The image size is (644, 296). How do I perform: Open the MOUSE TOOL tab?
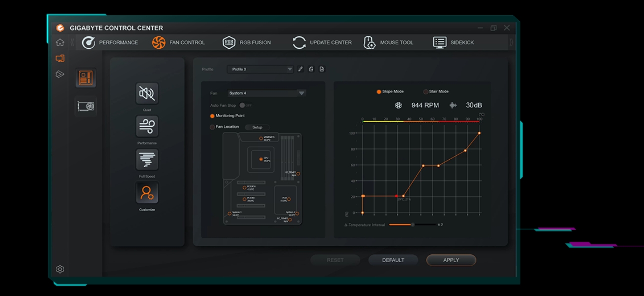tap(397, 43)
